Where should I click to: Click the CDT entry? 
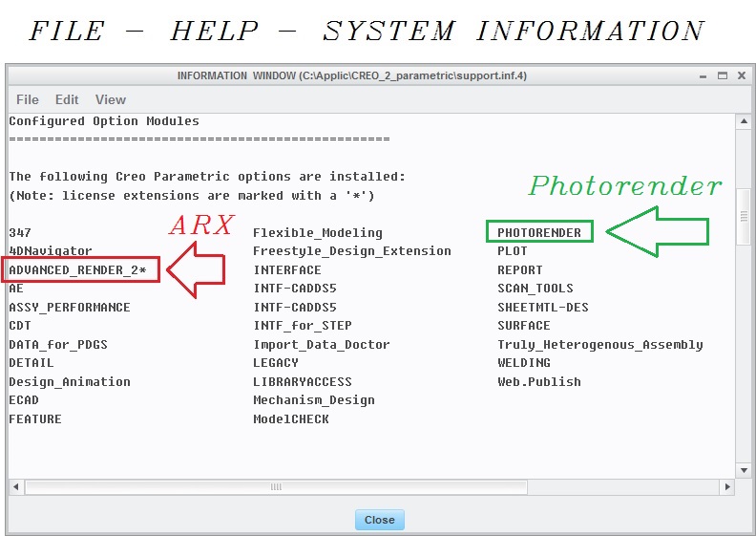[20, 326]
